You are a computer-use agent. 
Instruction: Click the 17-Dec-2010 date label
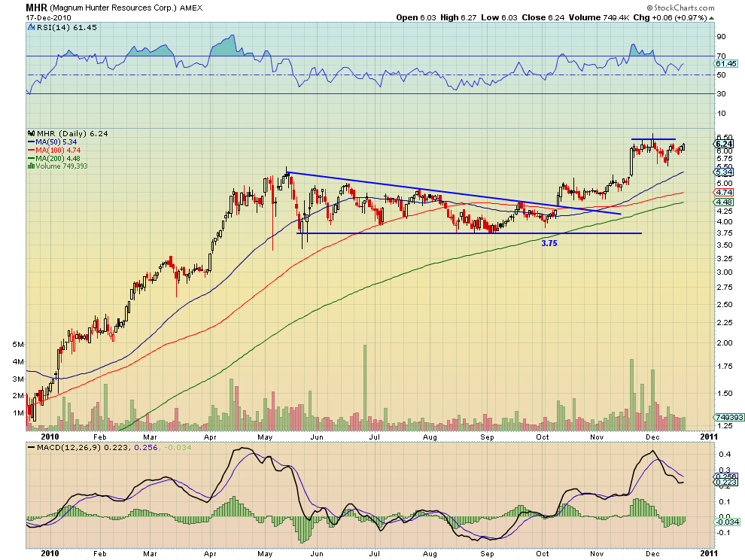48,17
